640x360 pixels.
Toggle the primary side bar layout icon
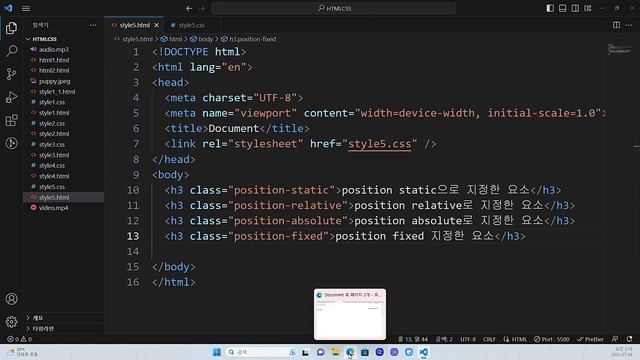550,8
